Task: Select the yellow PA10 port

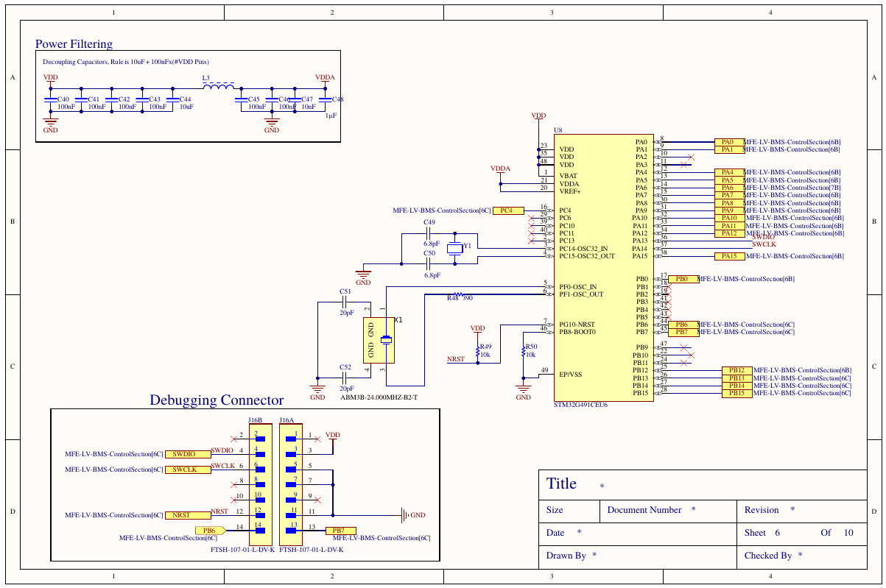Action: click(728, 218)
